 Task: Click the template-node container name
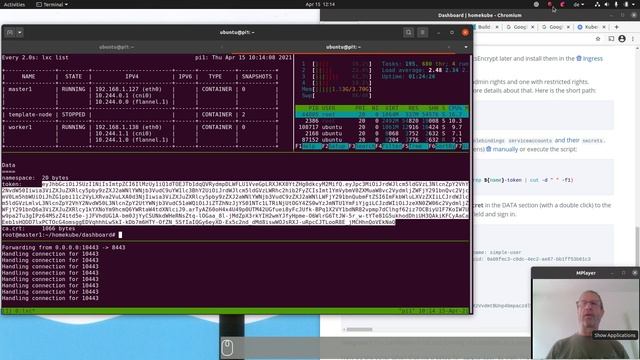coord(30,115)
